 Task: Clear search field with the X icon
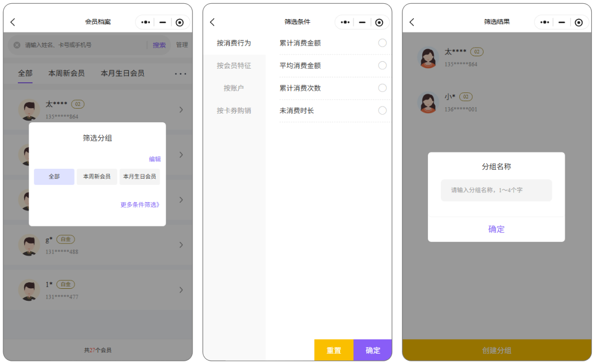[17, 45]
